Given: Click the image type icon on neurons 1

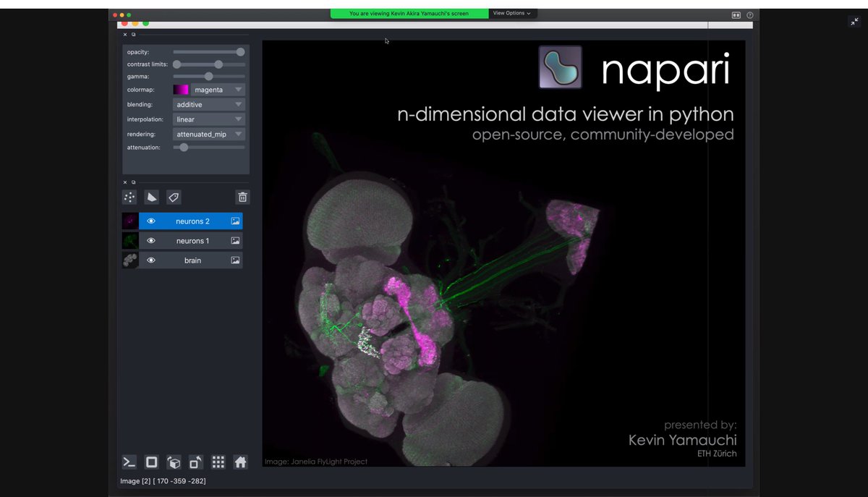Looking at the screenshot, I should [235, 241].
